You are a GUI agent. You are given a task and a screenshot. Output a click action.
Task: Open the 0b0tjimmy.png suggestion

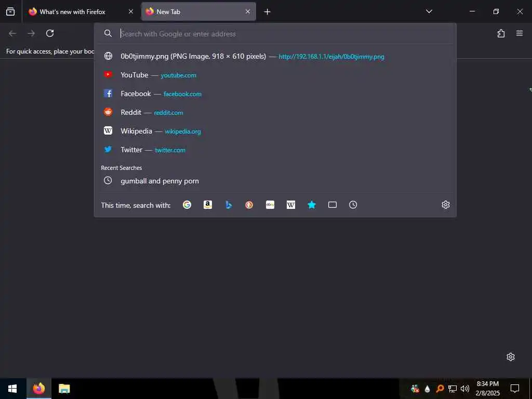point(275,56)
